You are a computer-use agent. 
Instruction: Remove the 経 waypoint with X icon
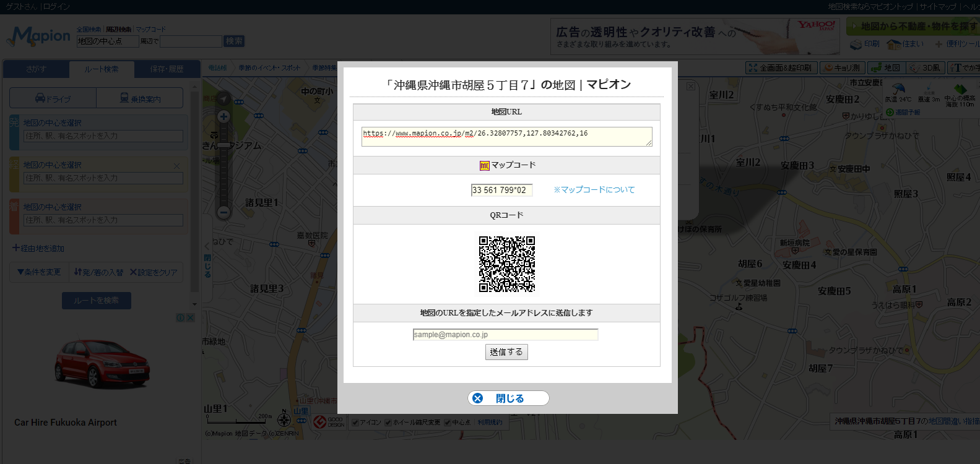[177, 166]
